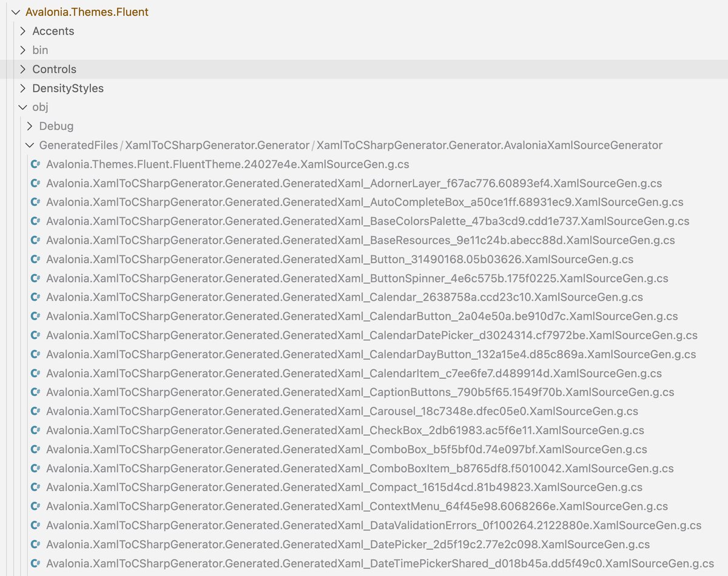Select the XamlToCSharpGenerator.Generator path segment
The height and width of the screenshot is (576, 728).
[x=217, y=146]
